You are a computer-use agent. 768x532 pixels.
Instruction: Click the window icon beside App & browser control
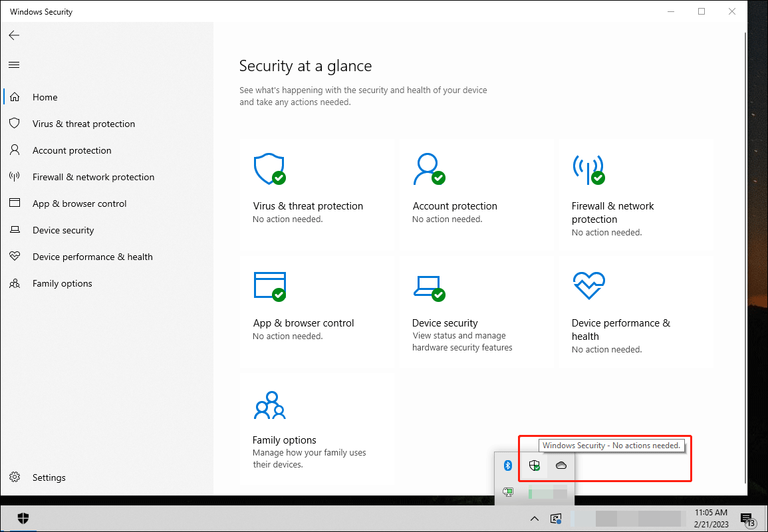pyautogui.click(x=15, y=203)
